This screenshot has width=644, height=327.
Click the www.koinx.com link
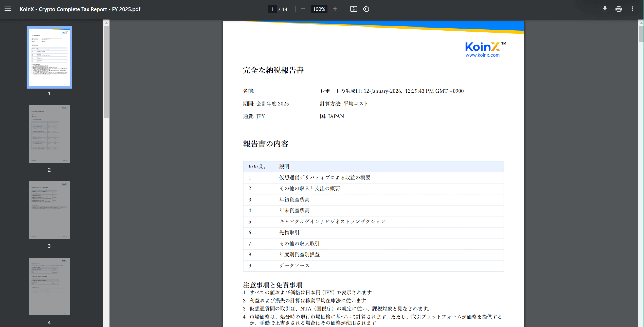[x=482, y=55]
